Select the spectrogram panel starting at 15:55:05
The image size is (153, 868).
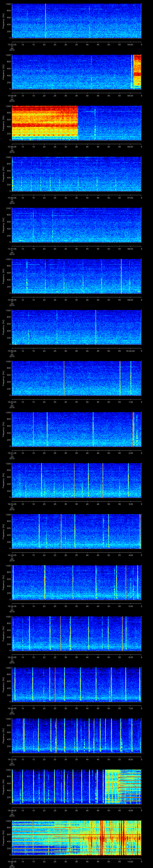[76, 123]
